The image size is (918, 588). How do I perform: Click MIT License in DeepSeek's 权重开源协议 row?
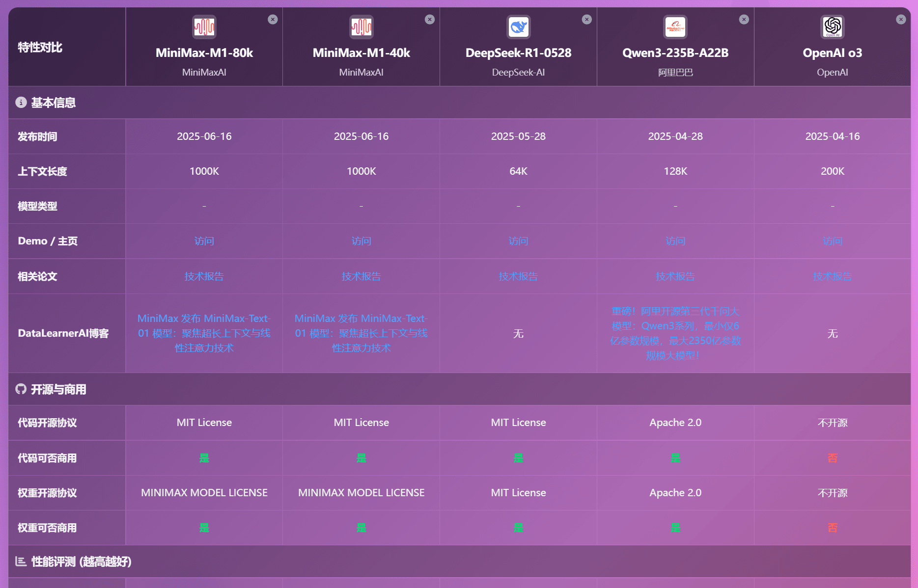coord(519,493)
